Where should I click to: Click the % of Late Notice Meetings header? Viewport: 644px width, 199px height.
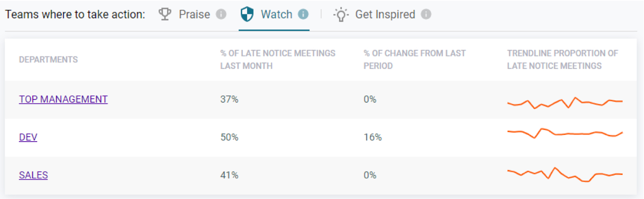pos(278,60)
